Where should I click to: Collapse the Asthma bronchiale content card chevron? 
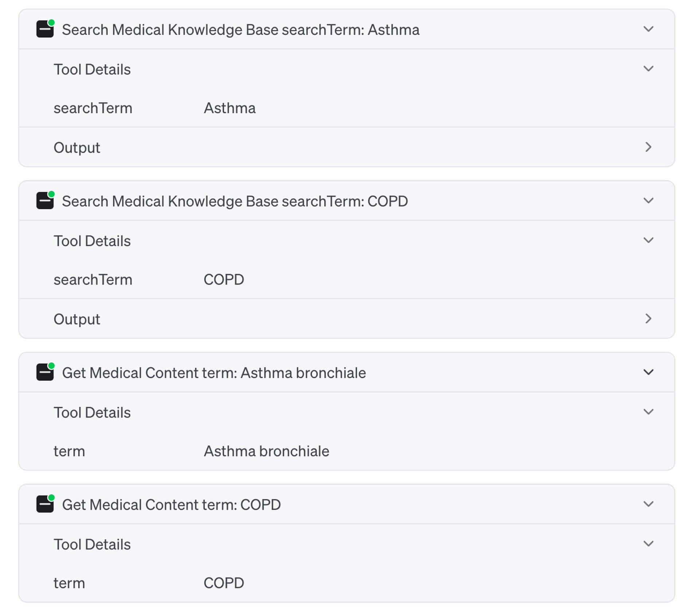click(x=648, y=372)
